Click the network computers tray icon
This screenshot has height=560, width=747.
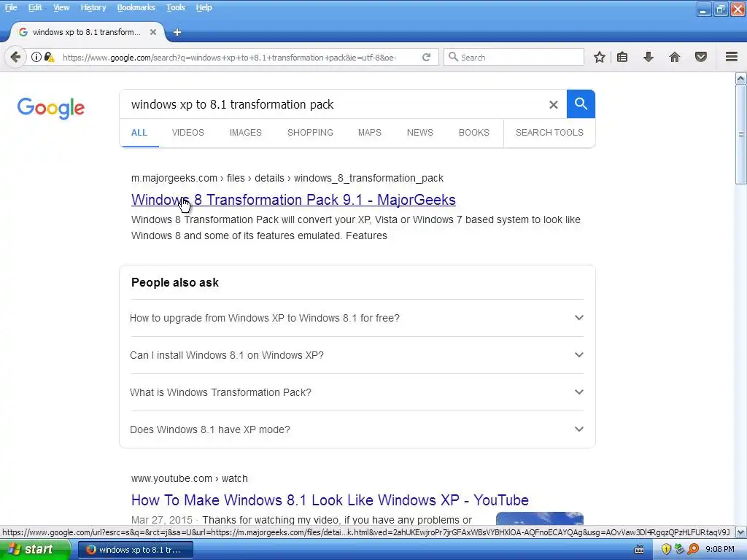click(679, 550)
